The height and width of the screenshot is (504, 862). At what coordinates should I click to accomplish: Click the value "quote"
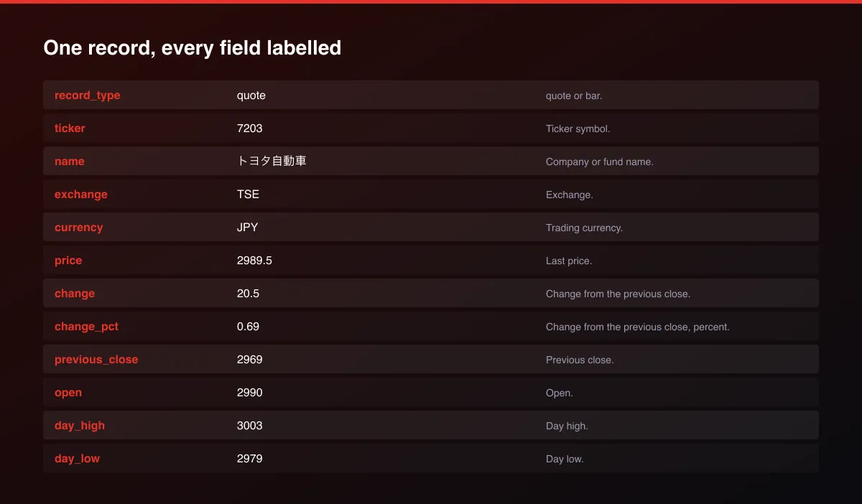point(251,95)
